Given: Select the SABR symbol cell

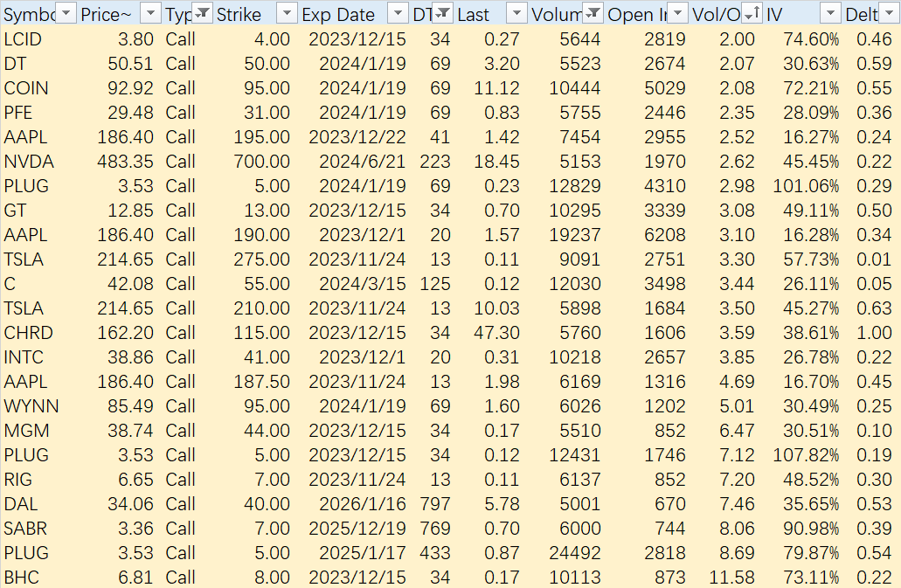Looking at the screenshot, I should 25,529.
